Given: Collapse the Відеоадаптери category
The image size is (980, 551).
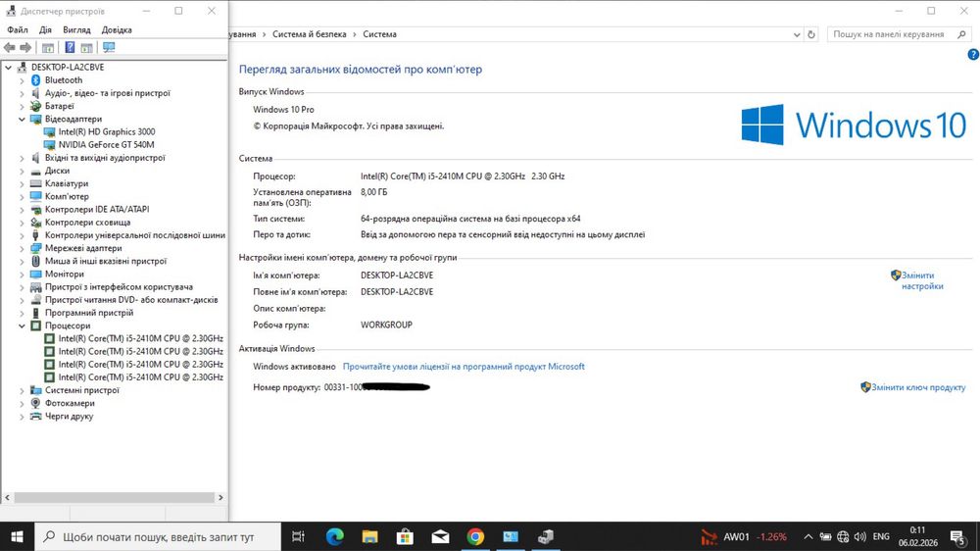Looking at the screenshot, I should [x=22, y=119].
